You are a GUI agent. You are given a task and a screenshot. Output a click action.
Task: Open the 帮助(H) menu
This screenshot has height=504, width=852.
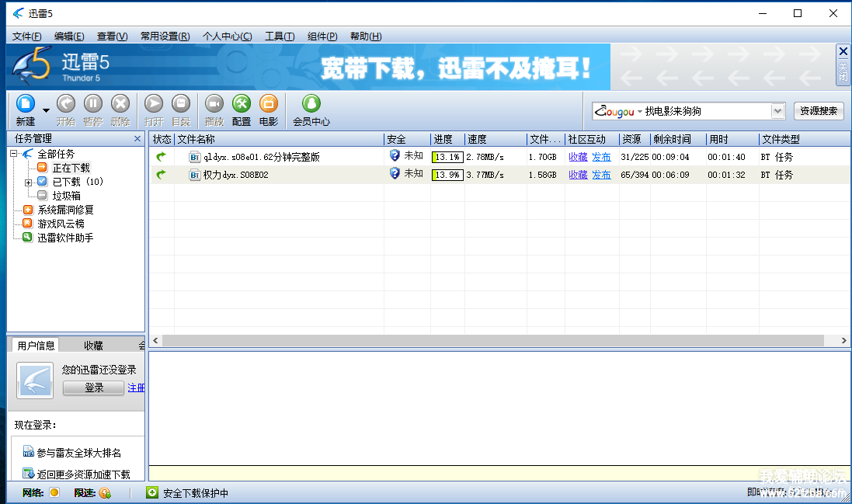click(366, 36)
